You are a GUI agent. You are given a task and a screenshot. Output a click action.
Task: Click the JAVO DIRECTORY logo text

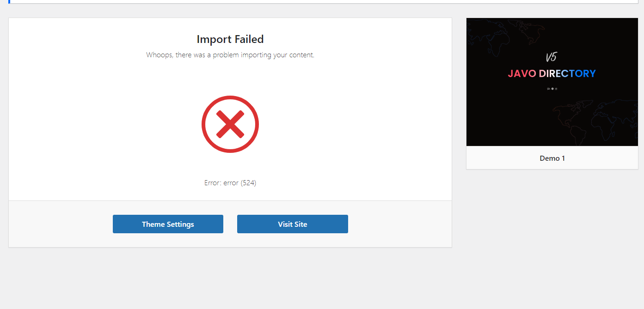point(552,73)
